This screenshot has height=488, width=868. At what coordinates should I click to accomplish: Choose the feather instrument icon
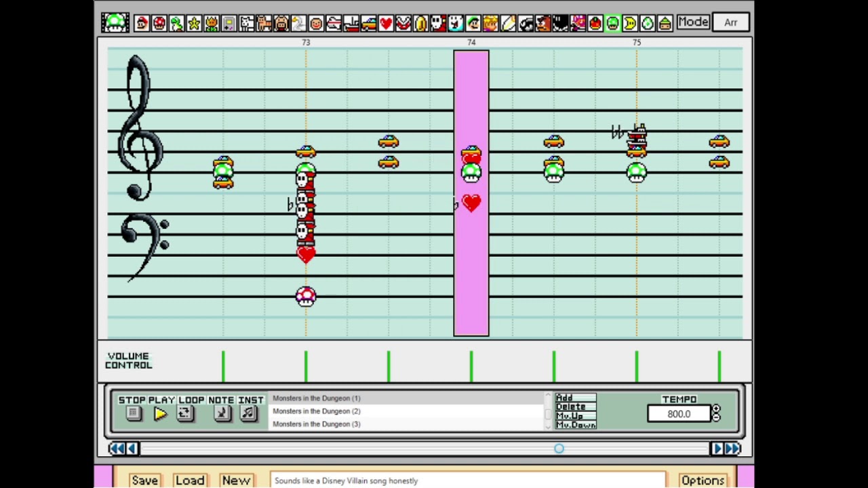click(509, 23)
